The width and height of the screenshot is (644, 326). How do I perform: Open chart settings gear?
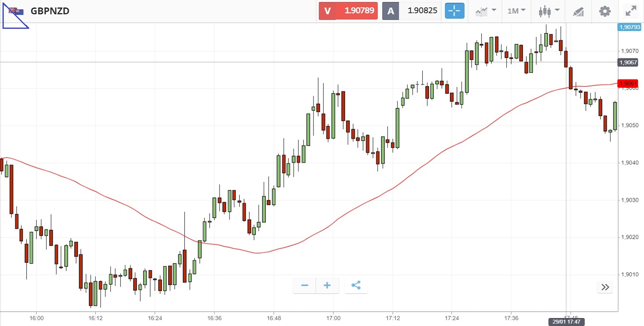(x=605, y=11)
